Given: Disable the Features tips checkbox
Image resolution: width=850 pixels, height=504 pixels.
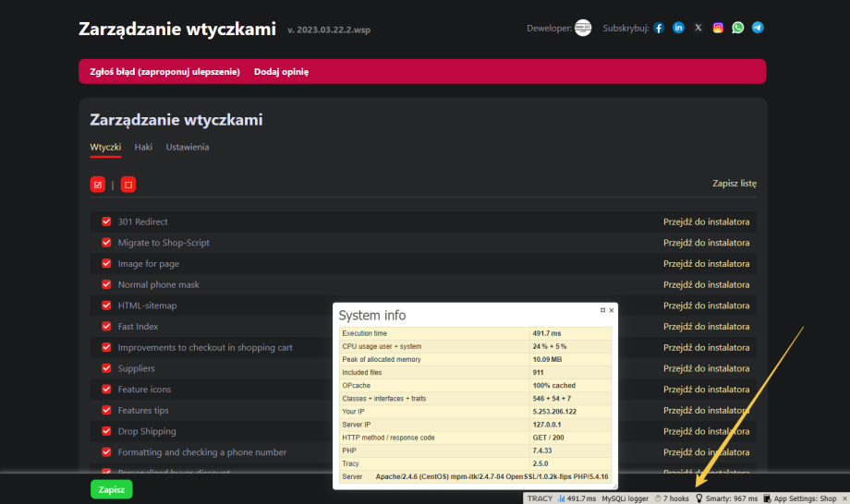Looking at the screenshot, I should (x=106, y=411).
